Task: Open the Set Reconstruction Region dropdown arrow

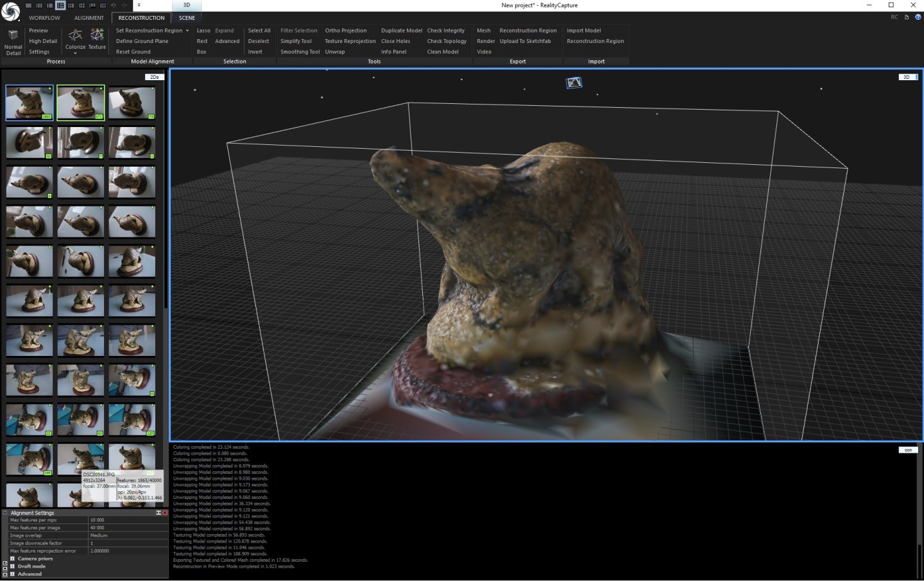Action: (187, 31)
